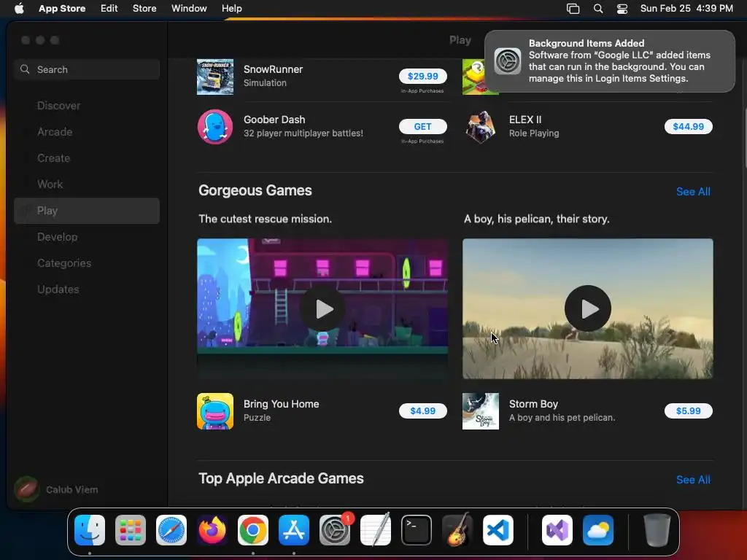See All Top Apple Arcade Games
747x560 pixels.
[x=693, y=480]
